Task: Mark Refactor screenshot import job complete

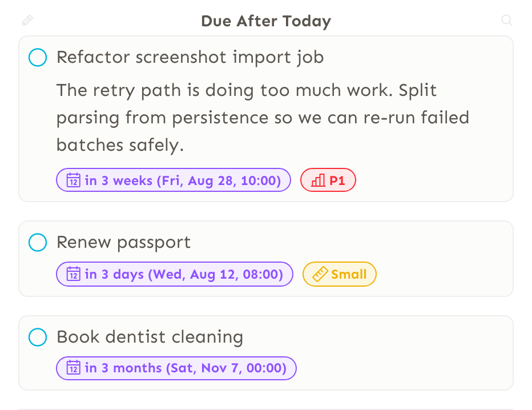Action: click(38, 57)
